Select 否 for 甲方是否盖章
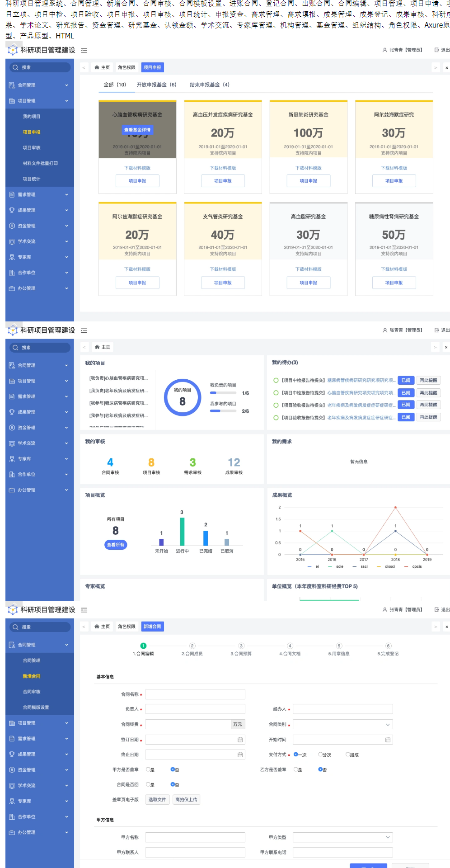 [173, 769]
